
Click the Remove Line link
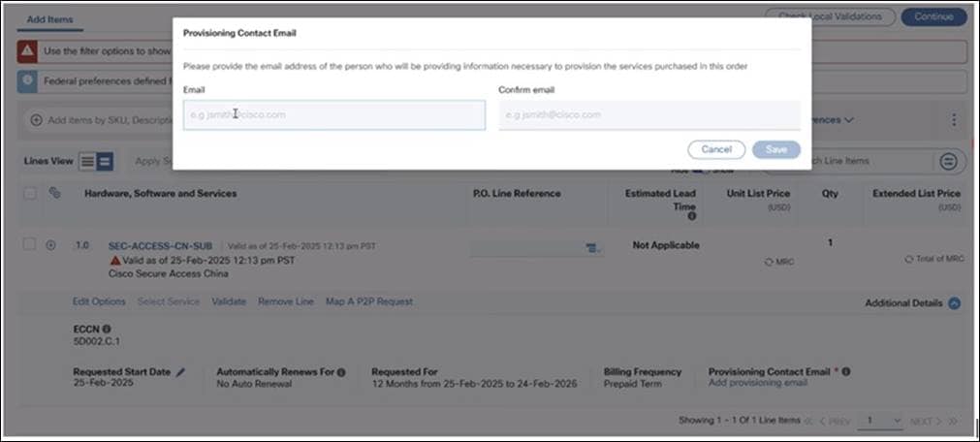[x=286, y=301]
